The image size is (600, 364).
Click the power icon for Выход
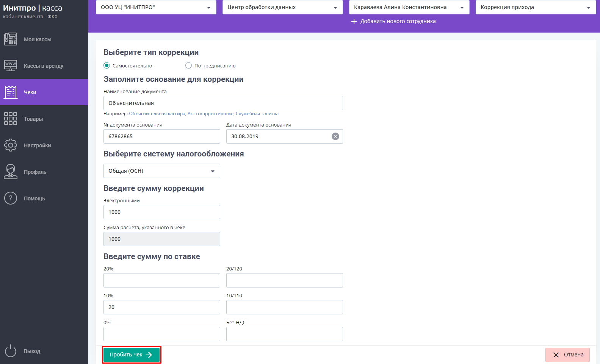(x=11, y=351)
